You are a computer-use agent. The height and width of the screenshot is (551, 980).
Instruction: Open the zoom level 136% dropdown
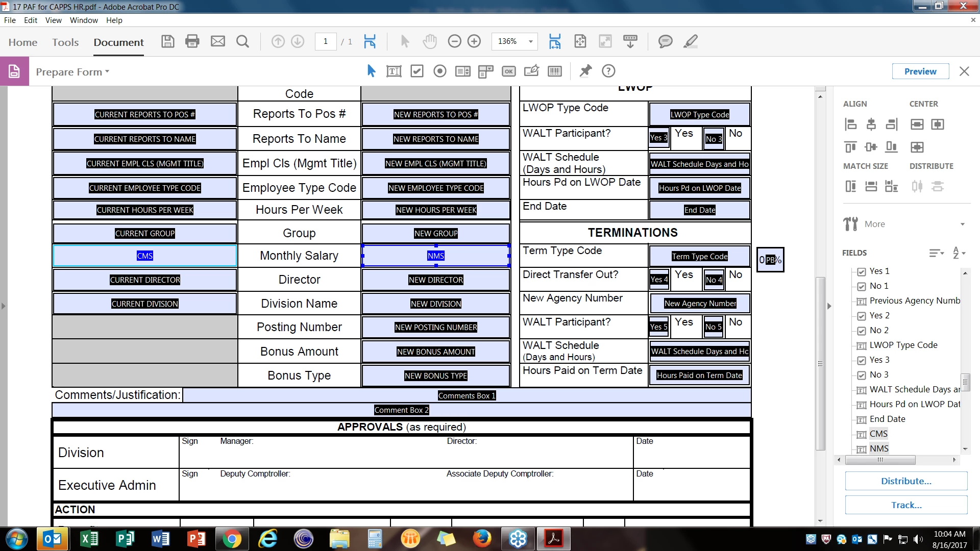point(531,41)
